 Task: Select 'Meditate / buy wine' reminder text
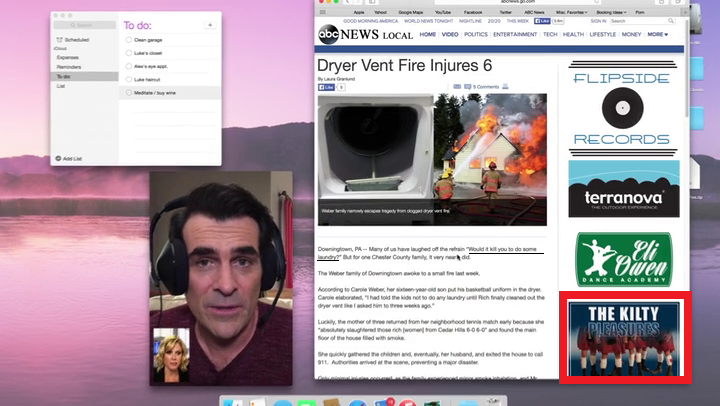(155, 93)
